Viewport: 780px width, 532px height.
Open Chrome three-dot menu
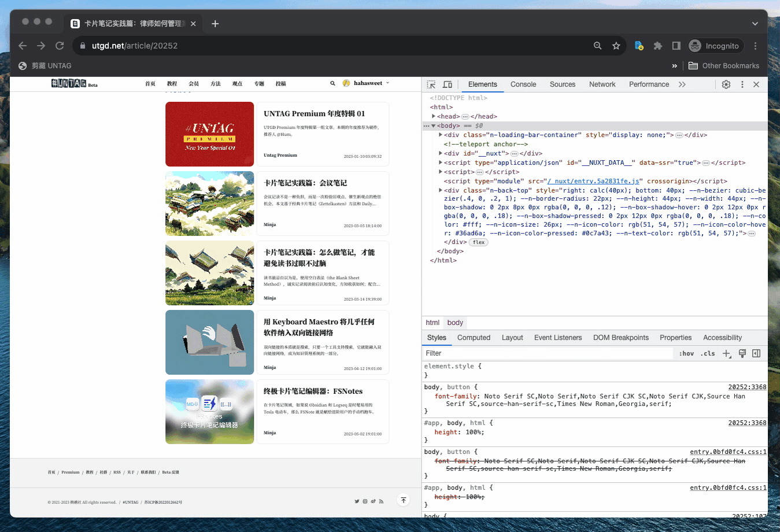[755, 46]
